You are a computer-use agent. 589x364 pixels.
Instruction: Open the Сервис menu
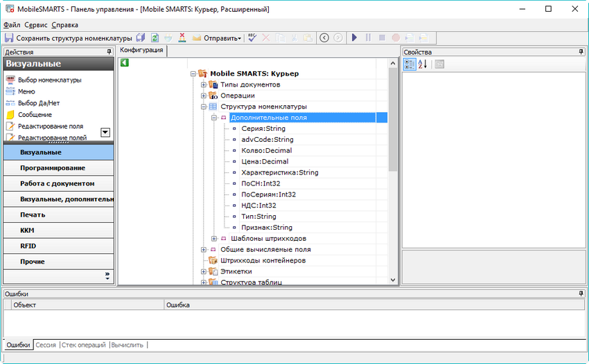pyautogui.click(x=36, y=25)
